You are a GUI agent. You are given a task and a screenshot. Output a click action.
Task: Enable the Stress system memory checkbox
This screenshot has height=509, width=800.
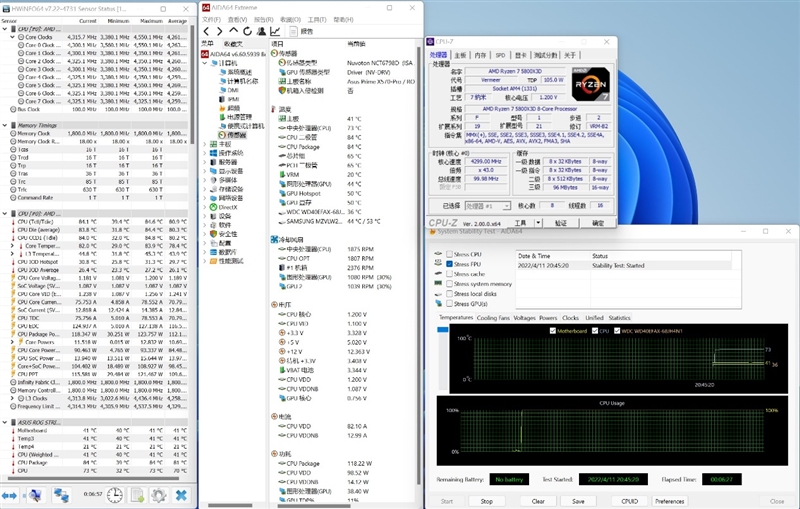coord(449,284)
